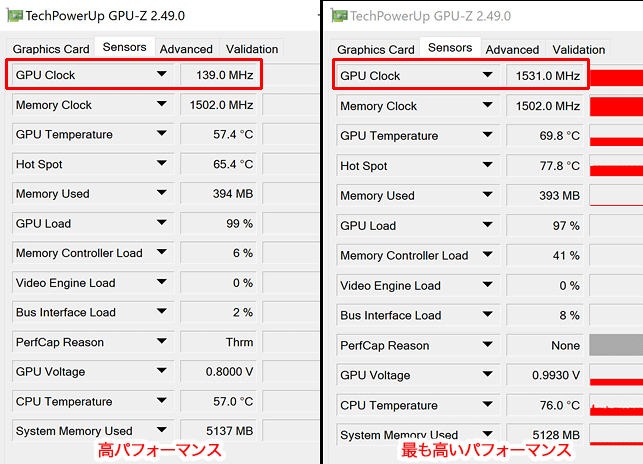Open Hot Spot dropdown in right window
The width and height of the screenshot is (643, 464).
(488, 165)
